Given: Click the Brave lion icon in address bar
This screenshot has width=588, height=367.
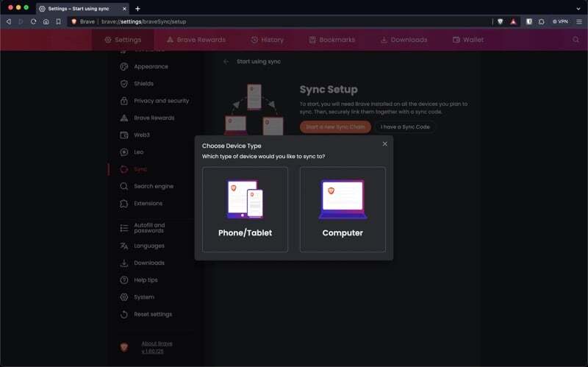Looking at the screenshot, I should 74,22.
